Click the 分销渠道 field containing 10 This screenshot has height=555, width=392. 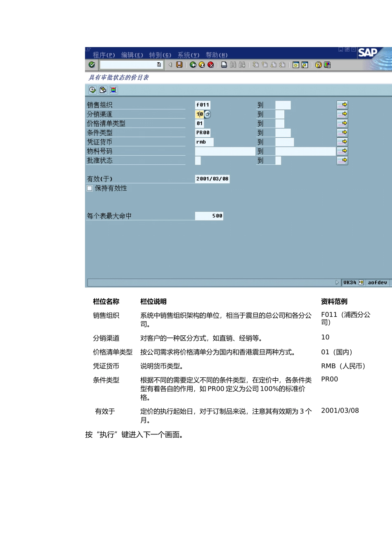pyautogui.click(x=199, y=114)
